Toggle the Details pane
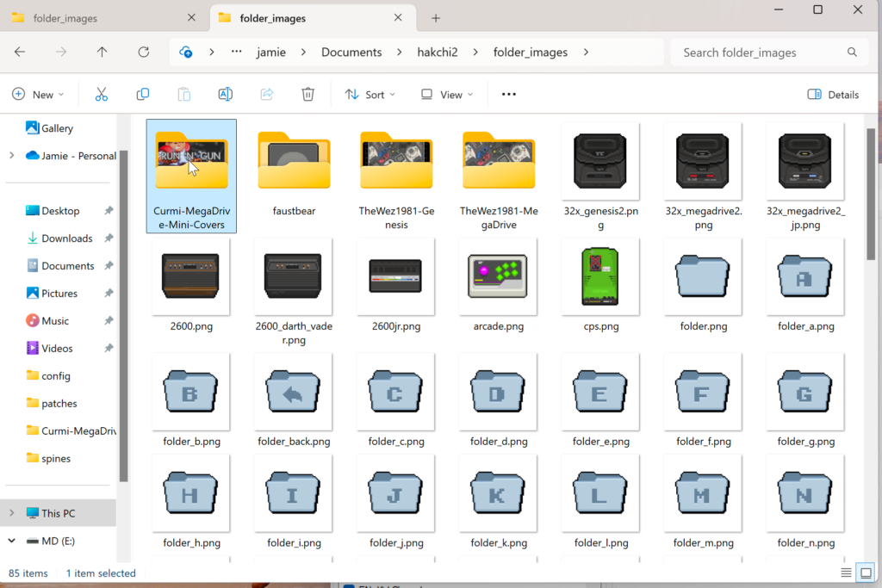Viewport: 882px width, 588px height. [x=833, y=95]
